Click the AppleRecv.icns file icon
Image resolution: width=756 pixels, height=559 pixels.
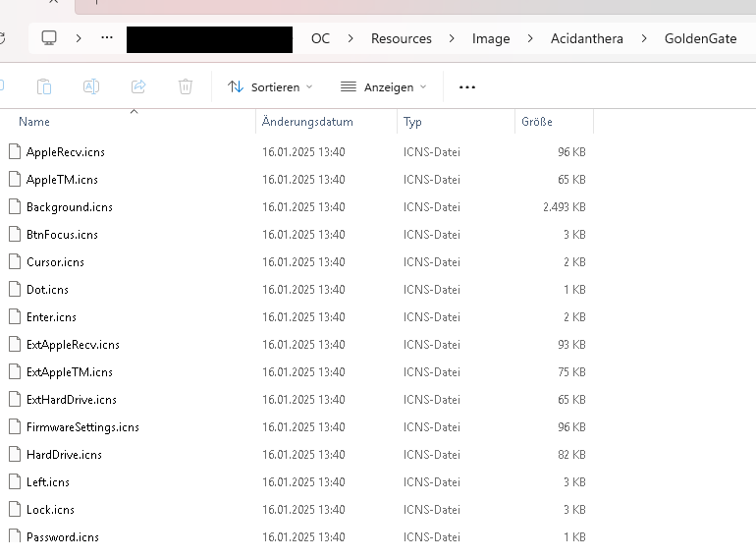[x=14, y=152]
